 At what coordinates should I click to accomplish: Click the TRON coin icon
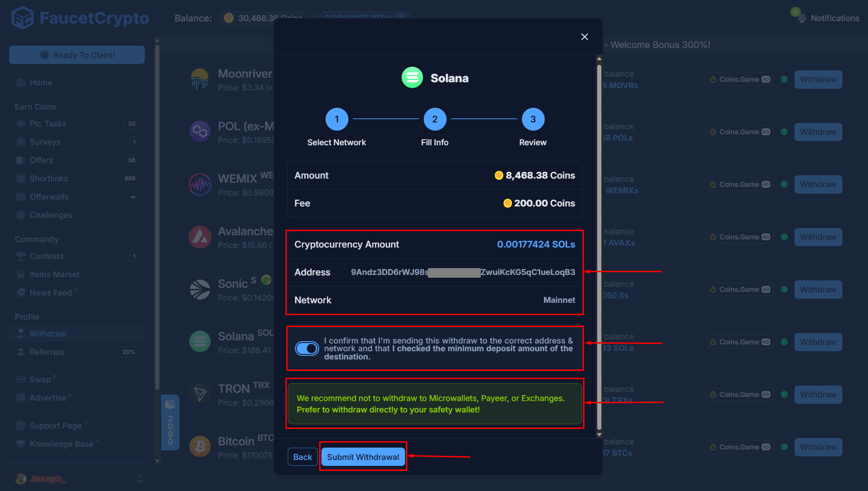click(200, 395)
